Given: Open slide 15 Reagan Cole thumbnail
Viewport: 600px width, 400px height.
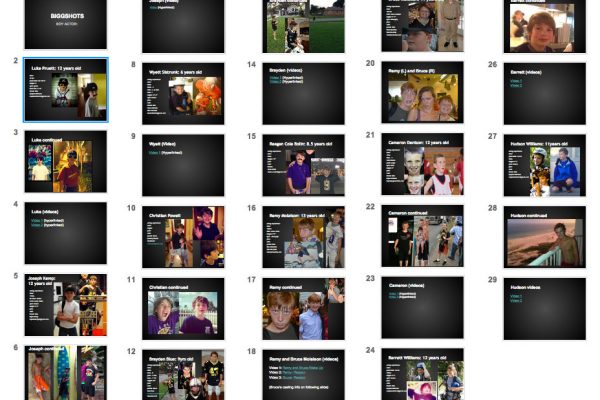Looking at the screenshot, I should (x=304, y=163).
